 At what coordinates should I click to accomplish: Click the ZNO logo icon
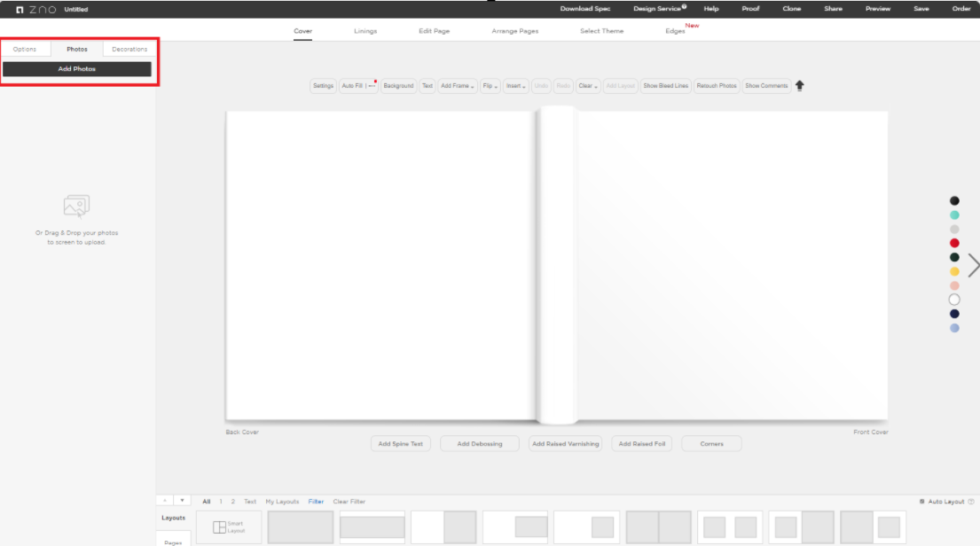(20, 9)
